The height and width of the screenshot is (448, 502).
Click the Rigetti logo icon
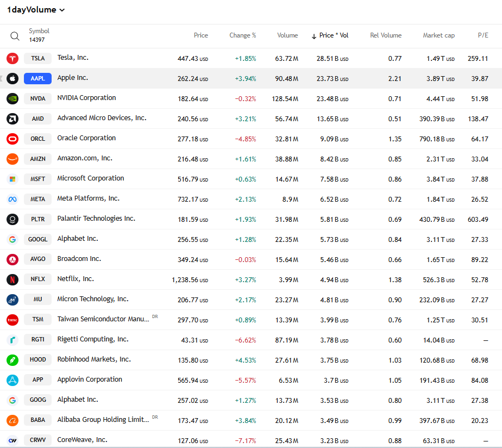(12, 340)
